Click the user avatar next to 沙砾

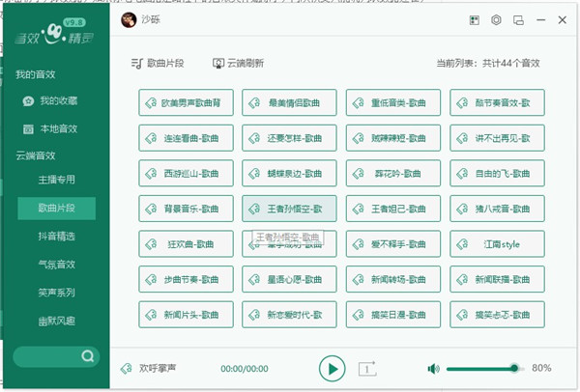click(x=129, y=19)
